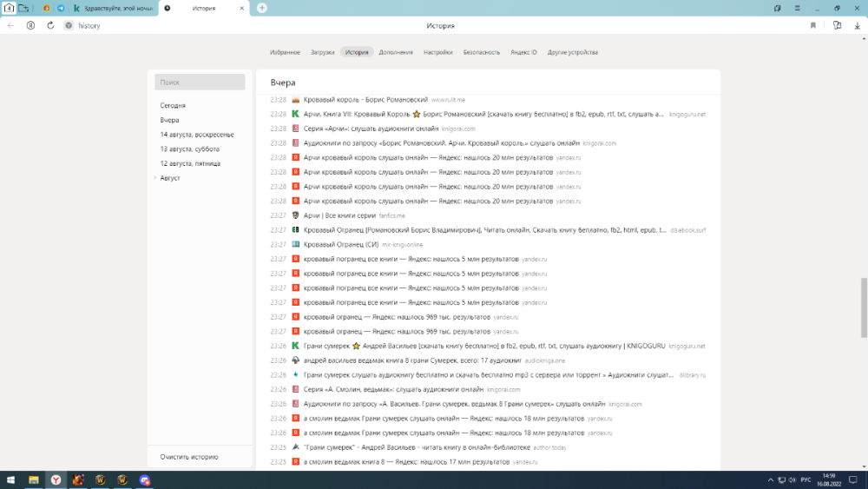
Task: Select the История section tab
Action: pyautogui.click(x=357, y=52)
